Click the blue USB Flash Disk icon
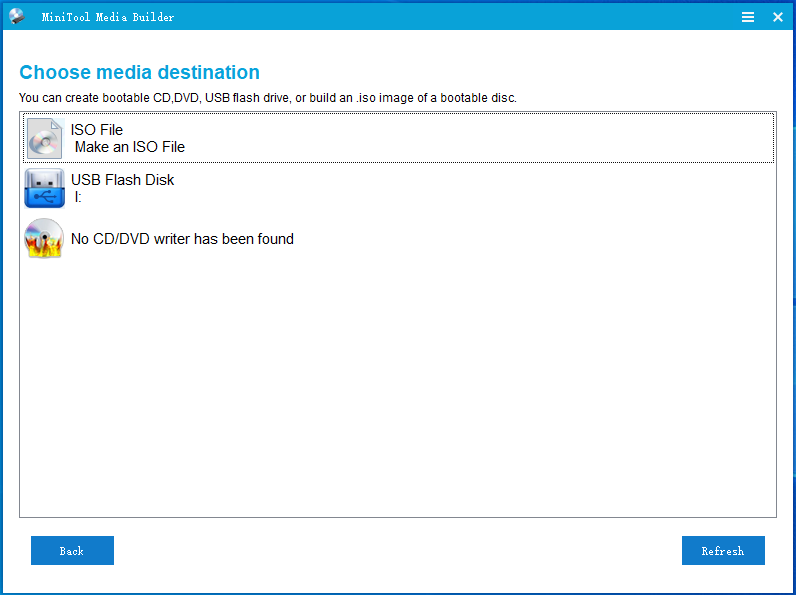The image size is (796, 595). 45,188
